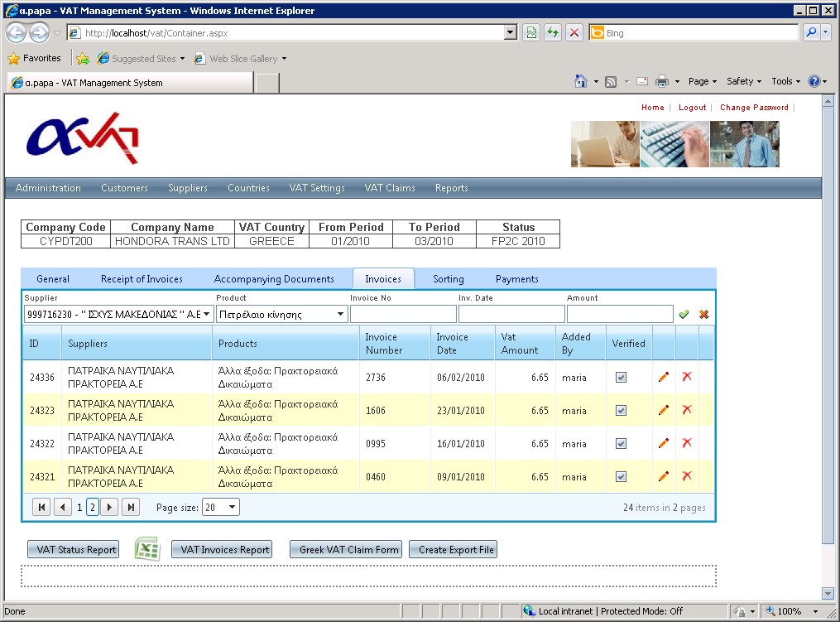Click in the Amount input field
The image size is (840, 622).
(x=620, y=314)
